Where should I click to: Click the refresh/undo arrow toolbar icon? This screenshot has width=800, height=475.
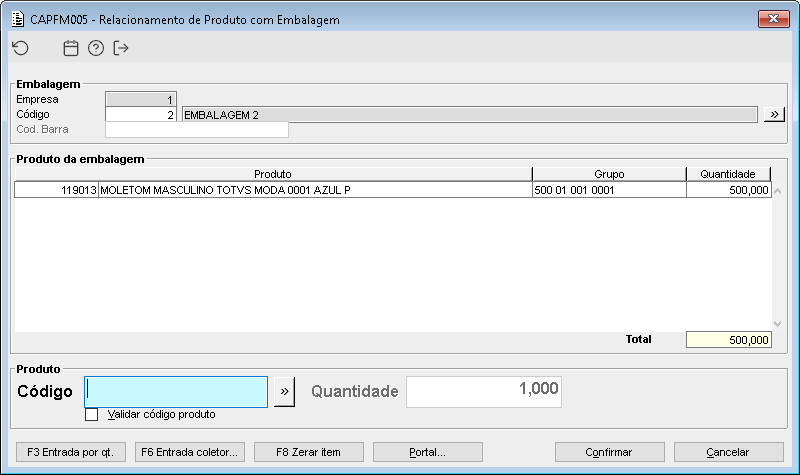[20, 48]
